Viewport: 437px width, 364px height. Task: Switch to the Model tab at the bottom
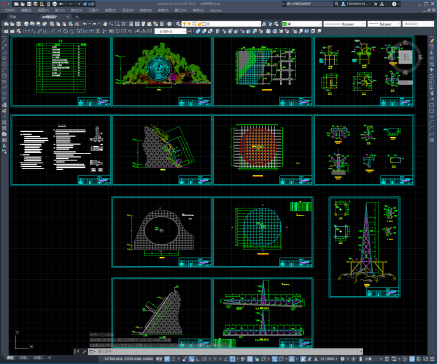click(11, 358)
